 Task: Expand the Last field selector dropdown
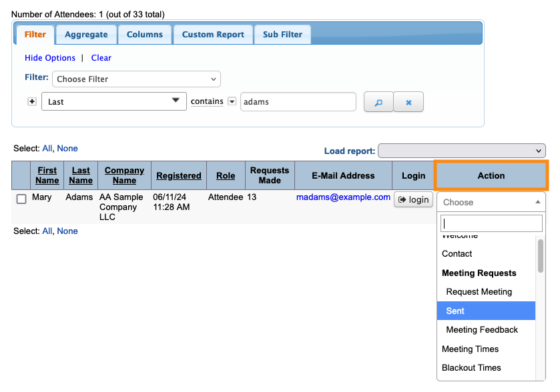[113, 101]
